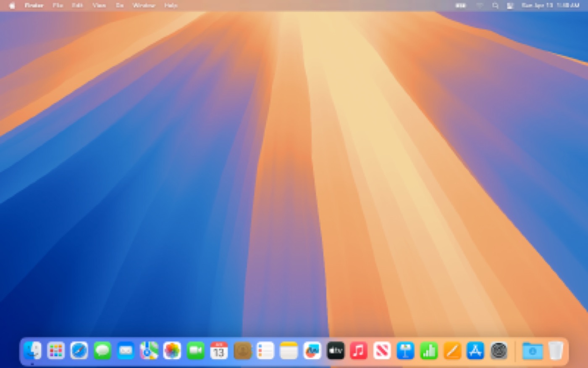588x368 pixels.
Task: Open the Contacts app in the Dock
Action: point(242,350)
